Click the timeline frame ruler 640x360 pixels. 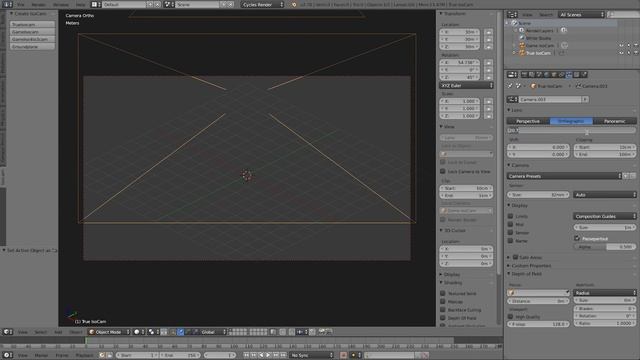[251, 346]
